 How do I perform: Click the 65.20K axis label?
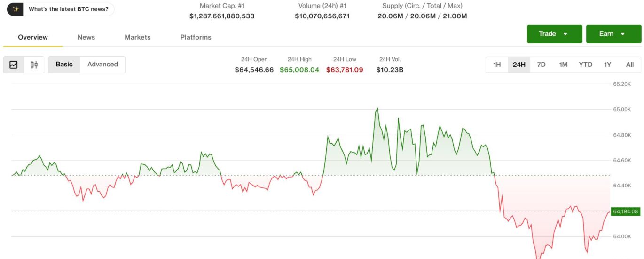pyautogui.click(x=622, y=84)
